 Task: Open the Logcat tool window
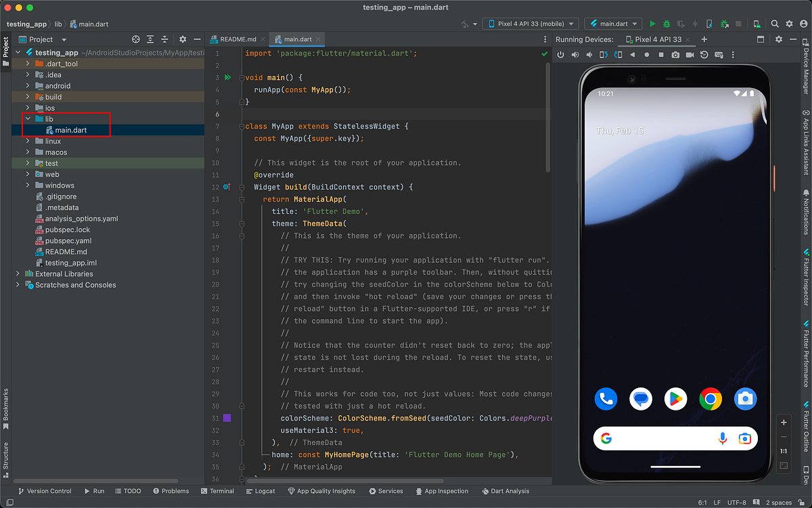(x=261, y=491)
